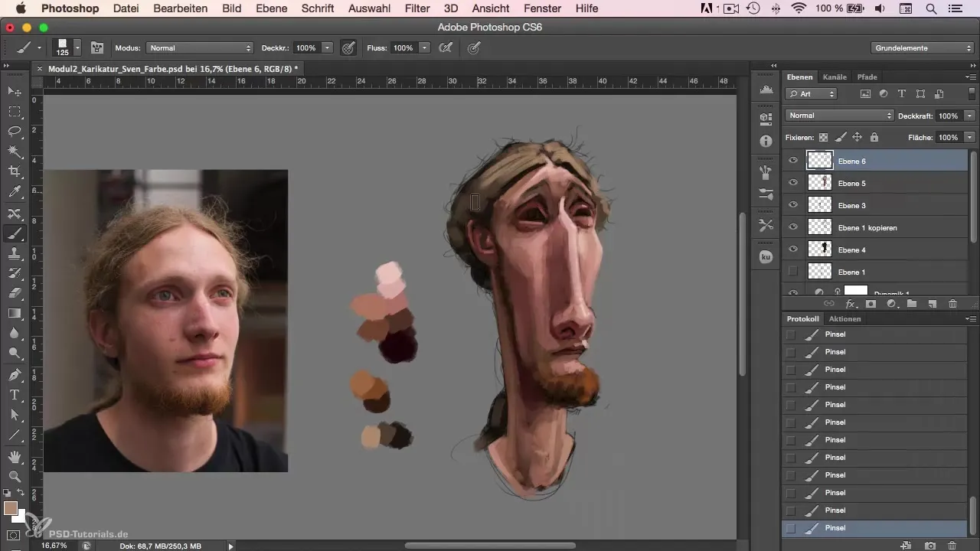Select the Pen tool

click(15, 375)
